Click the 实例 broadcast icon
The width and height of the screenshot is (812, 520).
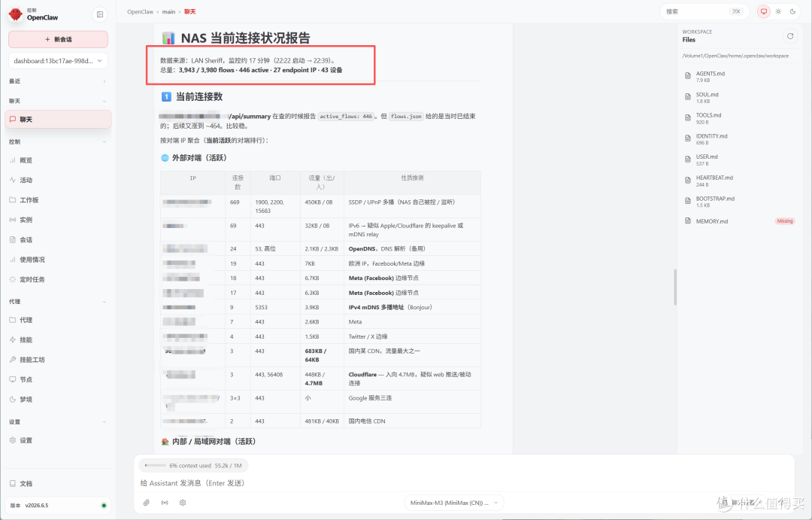13,220
